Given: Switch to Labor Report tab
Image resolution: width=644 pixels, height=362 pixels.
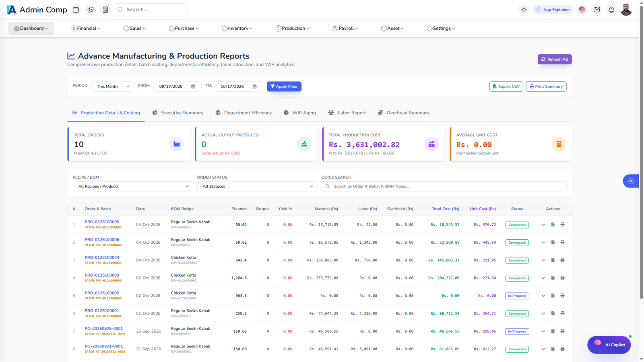Looking at the screenshot, I should (x=347, y=113).
